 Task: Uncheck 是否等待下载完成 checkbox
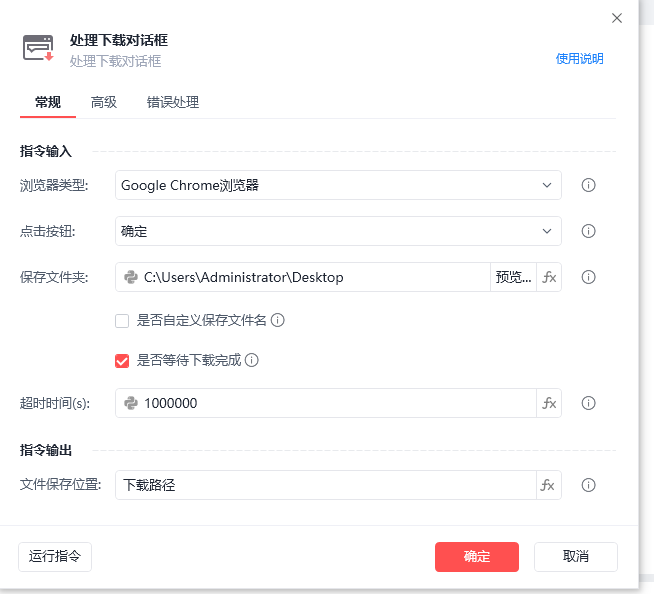[122, 361]
